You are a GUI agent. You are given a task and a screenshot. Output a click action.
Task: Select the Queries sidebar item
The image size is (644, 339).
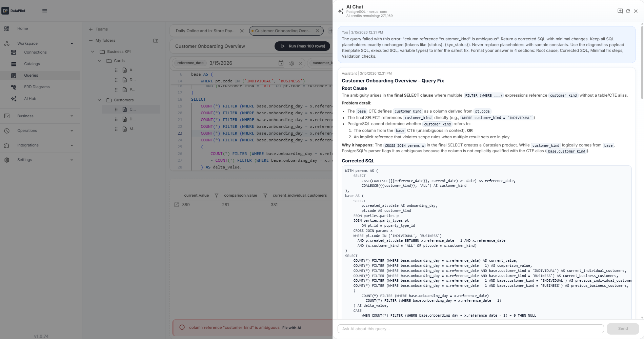31,75
